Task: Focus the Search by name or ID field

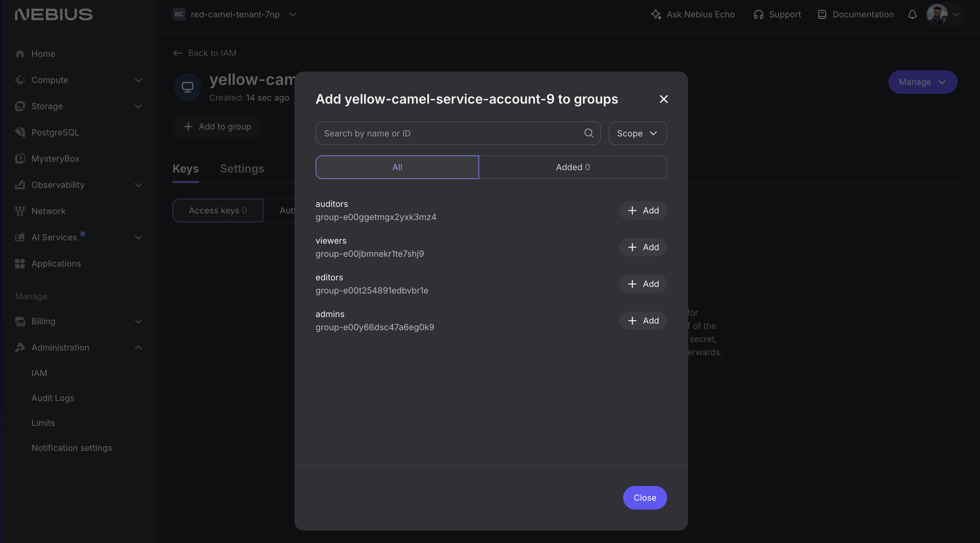Action: coord(449,133)
